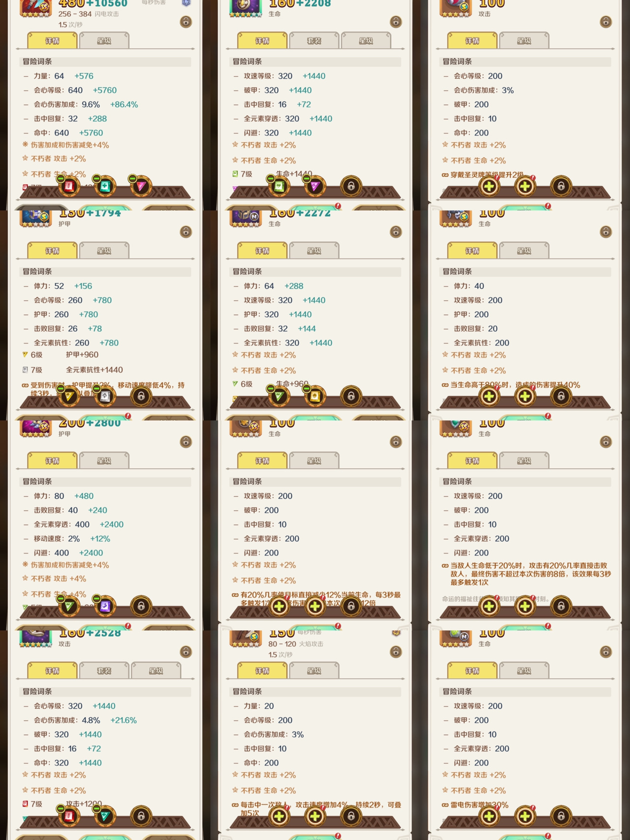Toggle lock on 160+2272 生命 item

[396, 231]
